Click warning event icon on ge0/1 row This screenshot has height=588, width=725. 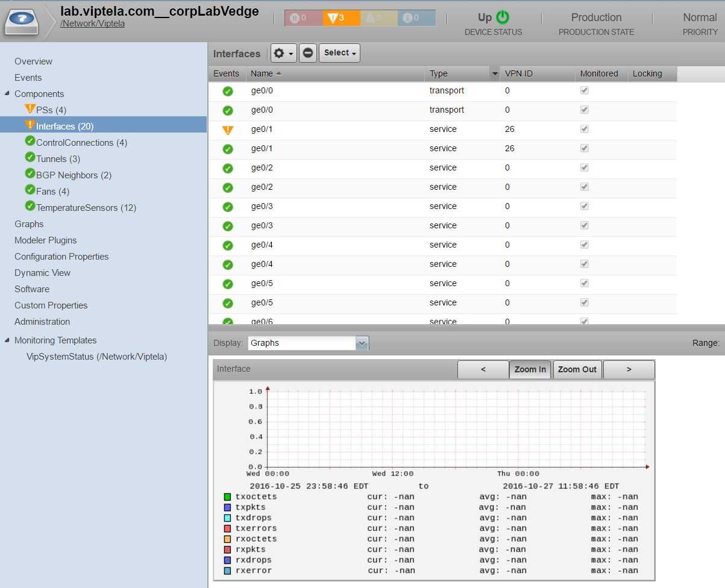pos(228,130)
